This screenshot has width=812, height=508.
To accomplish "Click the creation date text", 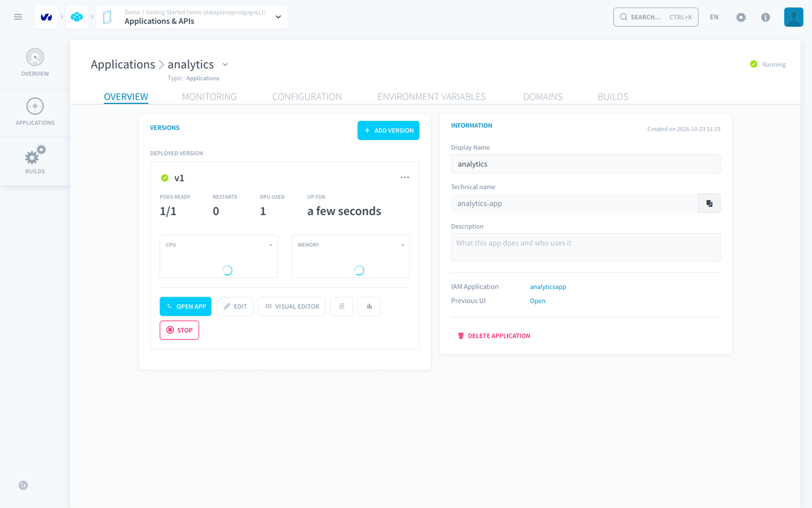I will [684, 129].
